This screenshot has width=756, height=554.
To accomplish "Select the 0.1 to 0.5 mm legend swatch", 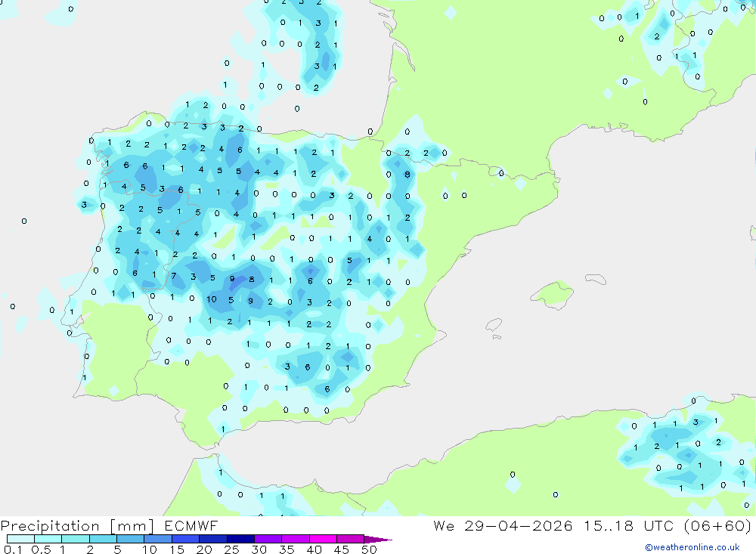I will coord(20,539).
